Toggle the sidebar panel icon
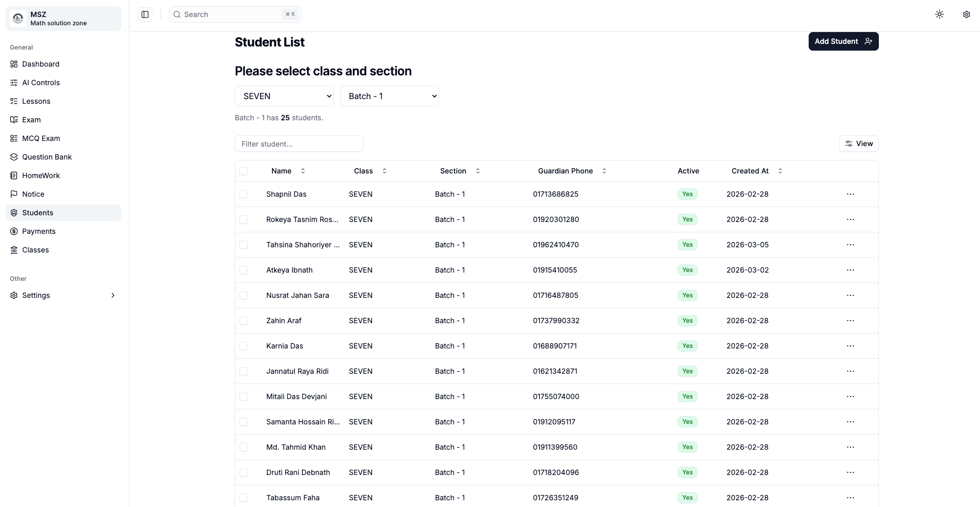 [x=145, y=14]
